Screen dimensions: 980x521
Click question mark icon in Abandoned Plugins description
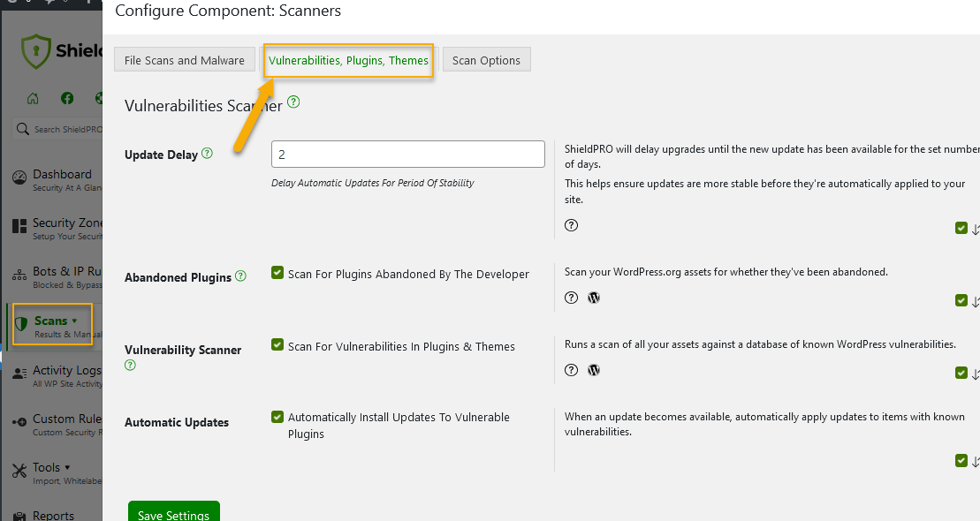pyautogui.click(x=571, y=298)
